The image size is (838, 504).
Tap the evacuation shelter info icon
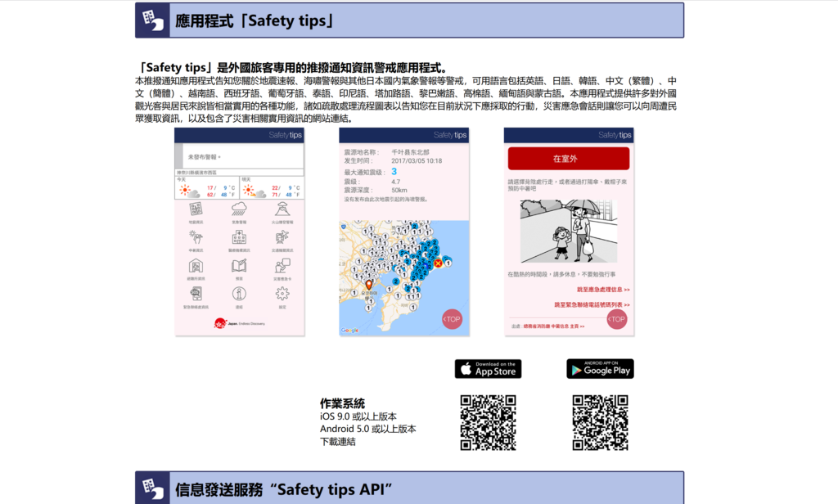coord(196,267)
